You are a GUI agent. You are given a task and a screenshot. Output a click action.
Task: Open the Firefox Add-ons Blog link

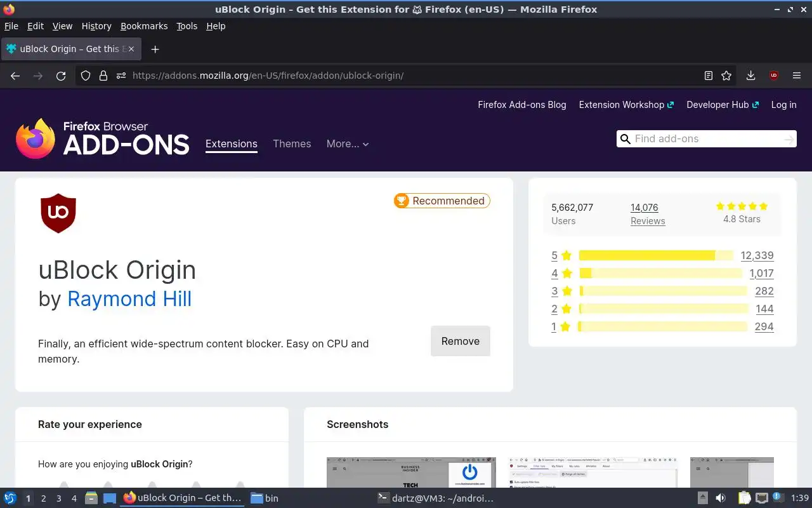click(x=522, y=105)
